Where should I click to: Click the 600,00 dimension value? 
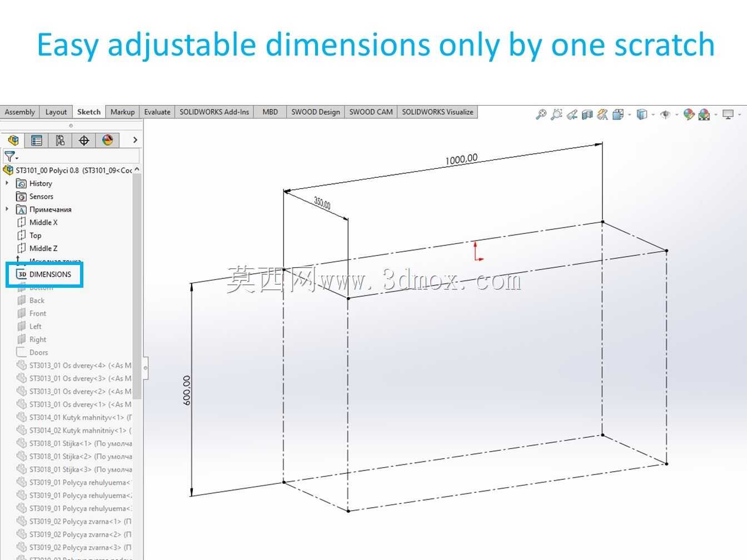click(187, 390)
